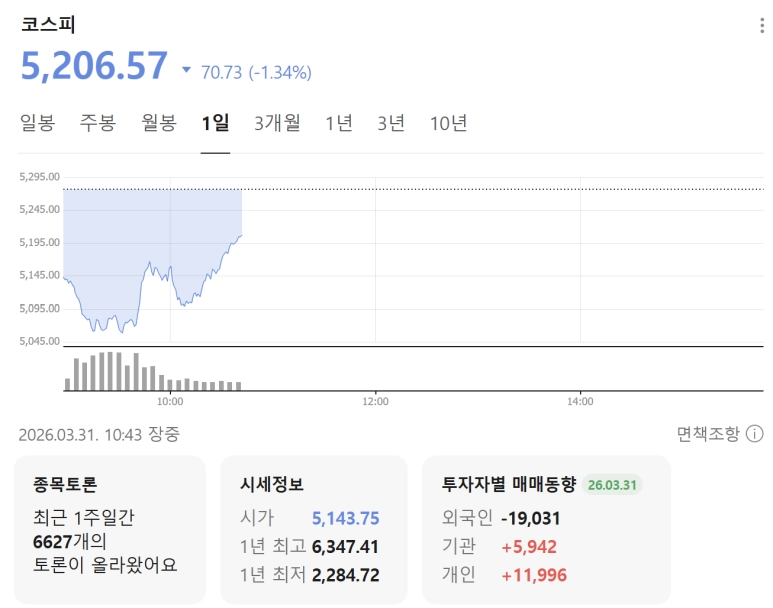Click the 외국인 value -19,031
This screenshot has height=608, width=773.
530,518
